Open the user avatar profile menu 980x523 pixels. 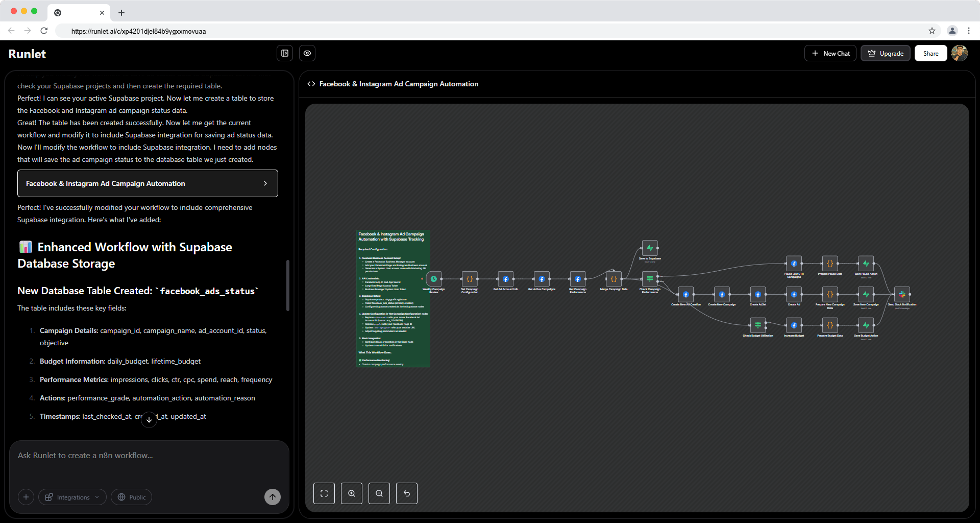[x=960, y=53]
